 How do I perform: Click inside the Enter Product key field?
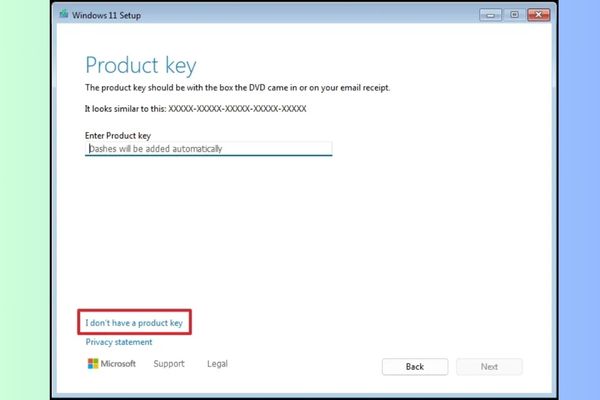point(208,149)
